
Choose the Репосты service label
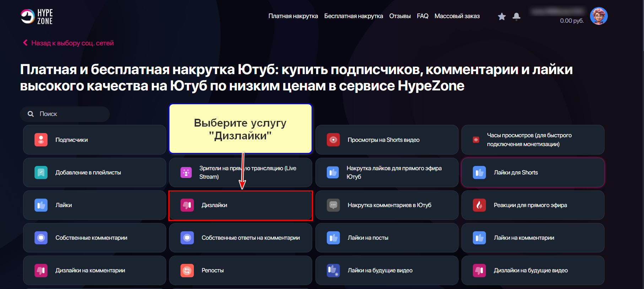click(212, 270)
